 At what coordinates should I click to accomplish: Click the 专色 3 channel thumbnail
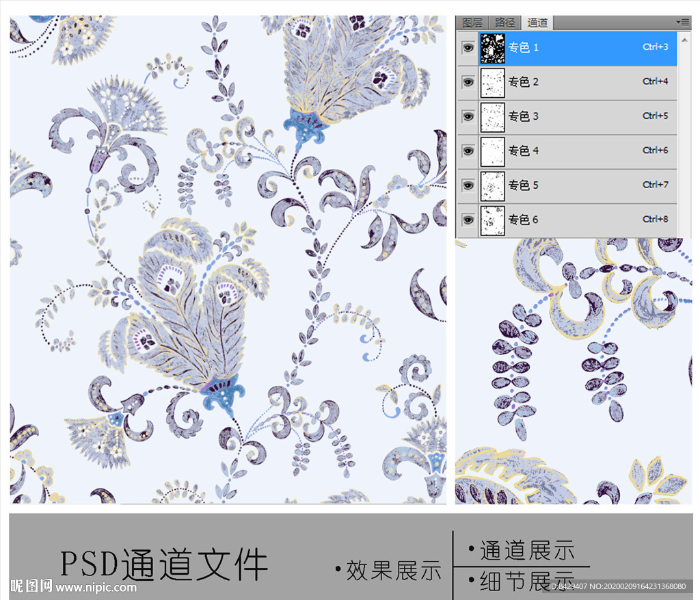pos(492,117)
